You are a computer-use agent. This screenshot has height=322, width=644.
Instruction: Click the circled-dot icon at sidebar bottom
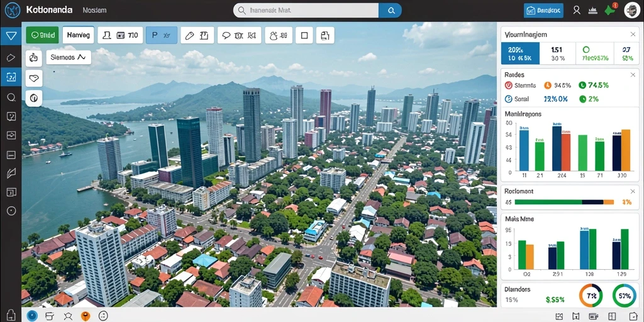[11, 211]
